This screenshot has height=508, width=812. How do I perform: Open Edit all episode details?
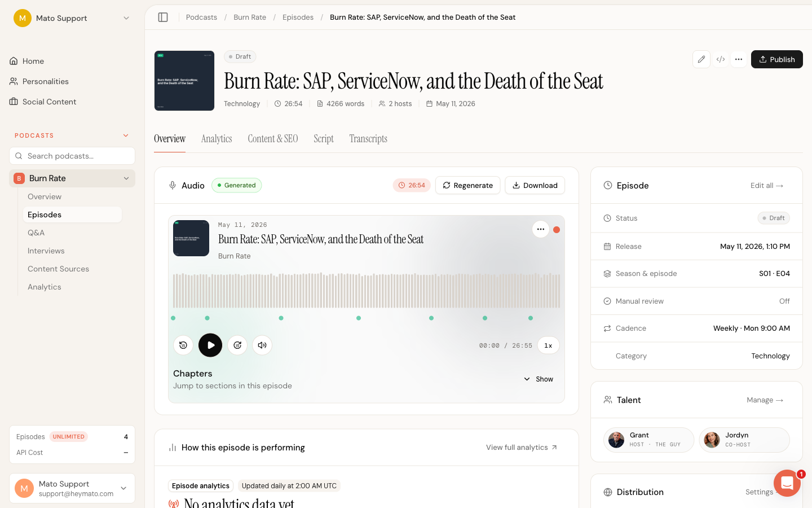[767, 186]
